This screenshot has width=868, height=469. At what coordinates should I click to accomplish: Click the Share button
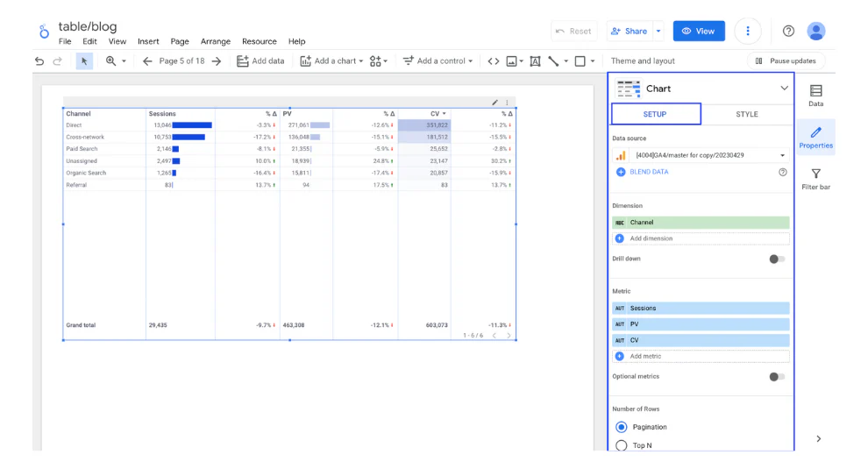pos(630,31)
